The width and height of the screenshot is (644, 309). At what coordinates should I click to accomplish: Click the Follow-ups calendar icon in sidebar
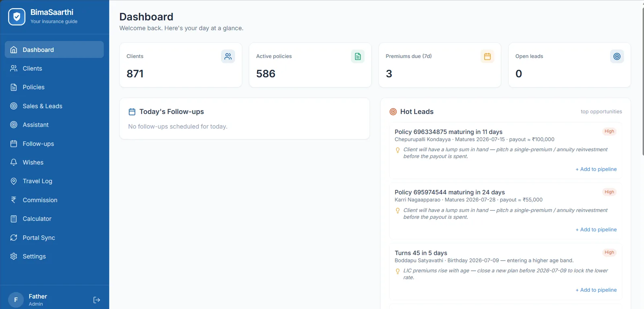click(14, 144)
